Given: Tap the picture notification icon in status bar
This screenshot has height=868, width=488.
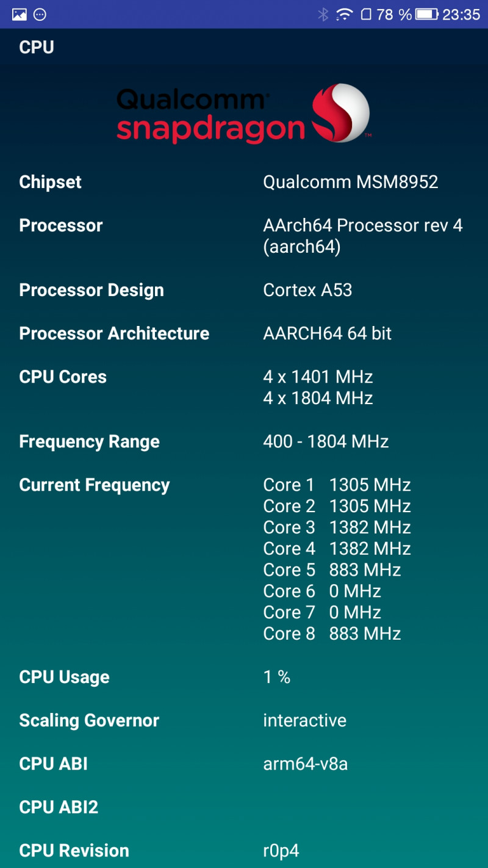Looking at the screenshot, I should pyautogui.click(x=20, y=14).
